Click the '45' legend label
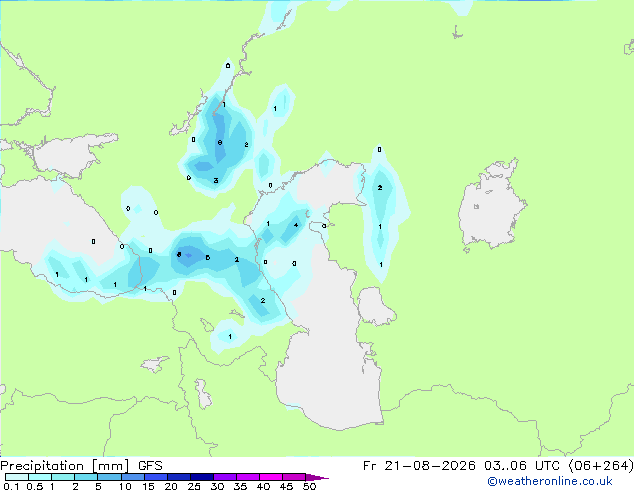The height and width of the screenshot is (490, 634). coord(286,486)
